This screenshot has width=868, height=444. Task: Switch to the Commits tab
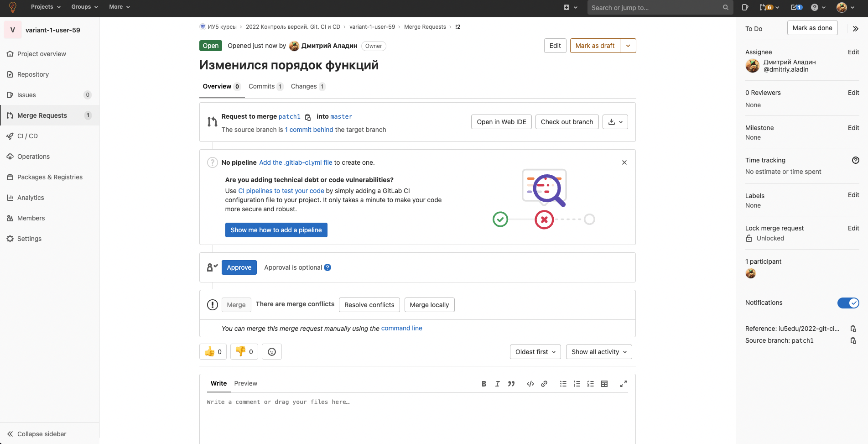pyautogui.click(x=265, y=87)
